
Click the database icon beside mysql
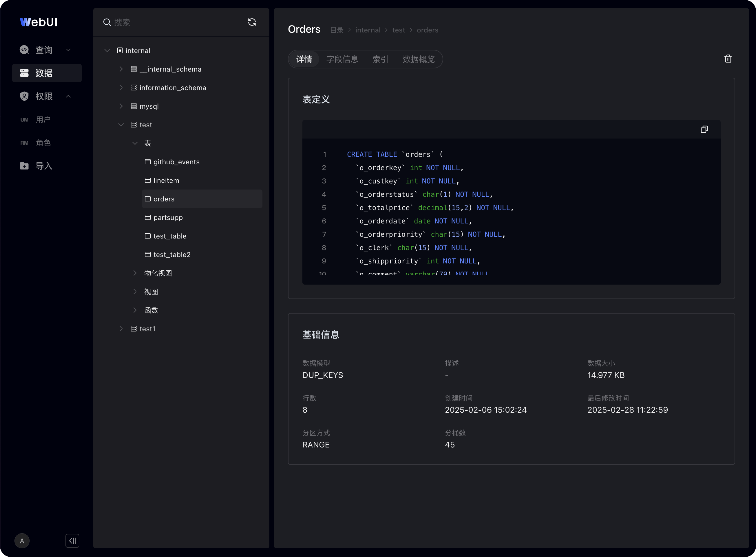(x=134, y=106)
